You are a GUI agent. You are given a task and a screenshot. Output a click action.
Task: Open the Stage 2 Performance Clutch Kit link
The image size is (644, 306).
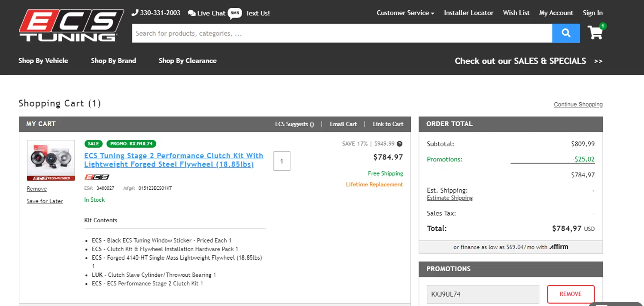pyautogui.click(x=173, y=160)
